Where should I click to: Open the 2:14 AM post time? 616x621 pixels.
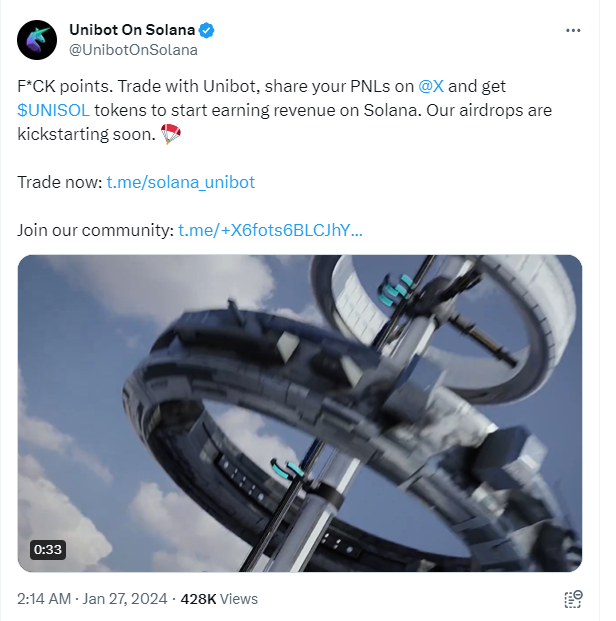point(44,599)
